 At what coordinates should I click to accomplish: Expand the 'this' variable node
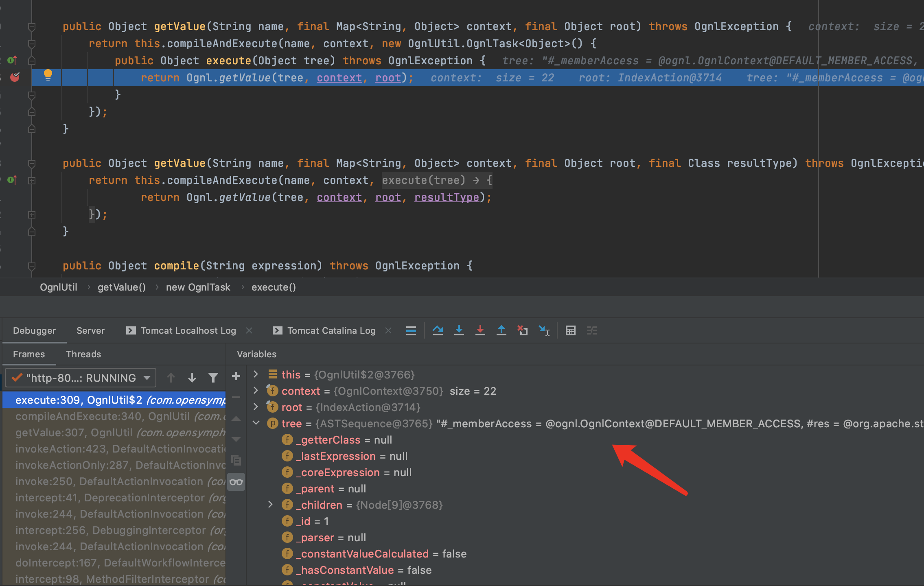[x=256, y=374]
